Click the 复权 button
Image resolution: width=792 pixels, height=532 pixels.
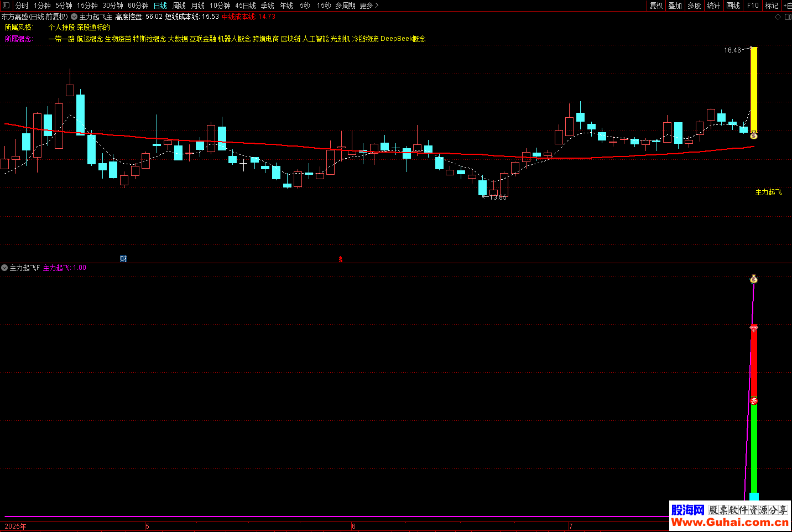(x=656, y=6)
